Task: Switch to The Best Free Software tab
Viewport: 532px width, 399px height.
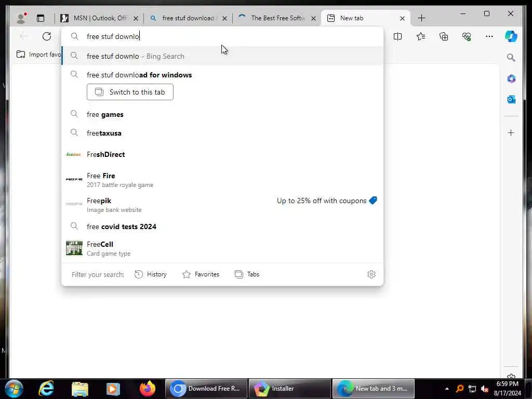Action: tap(277, 18)
